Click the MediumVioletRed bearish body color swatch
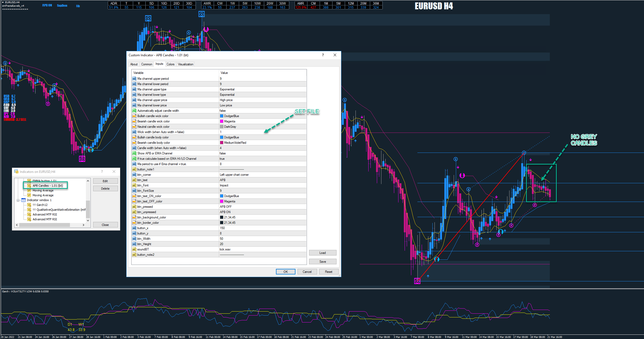 coord(222,143)
